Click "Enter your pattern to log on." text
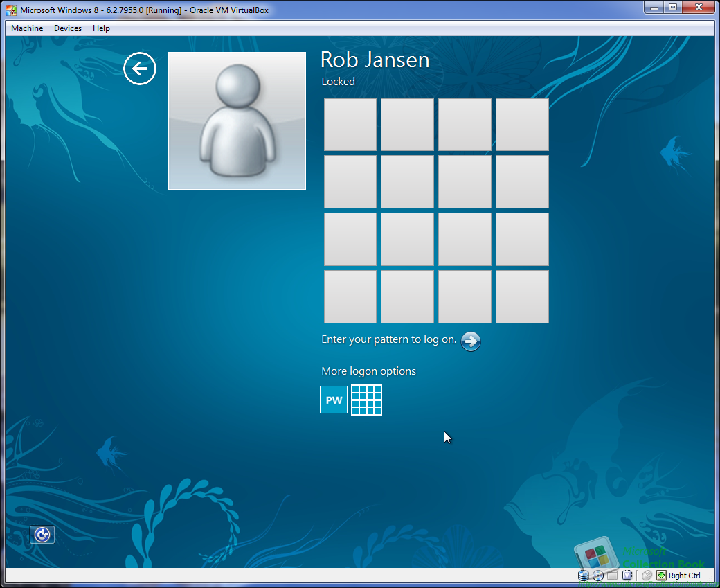The width and height of the screenshot is (720, 588). point(389,339)
